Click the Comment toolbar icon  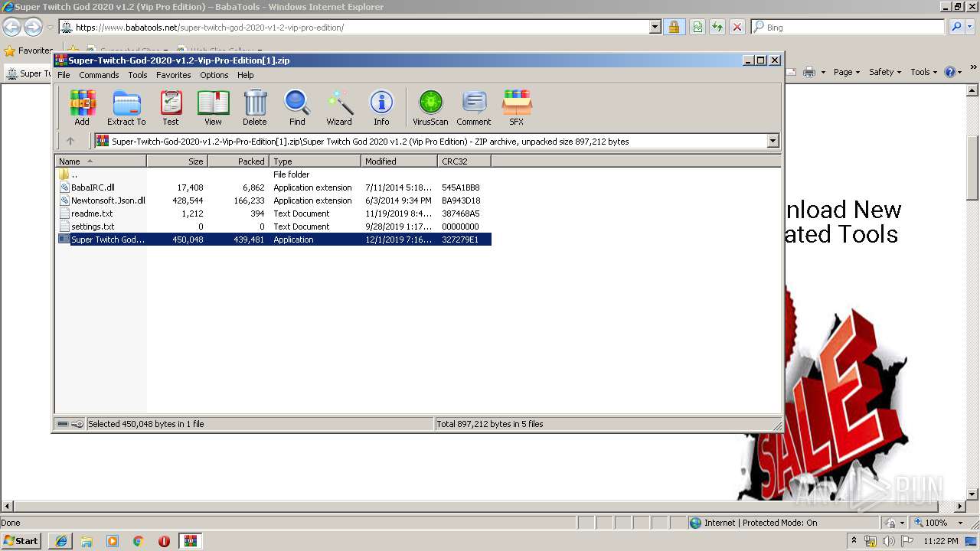(x=474, y=107)
